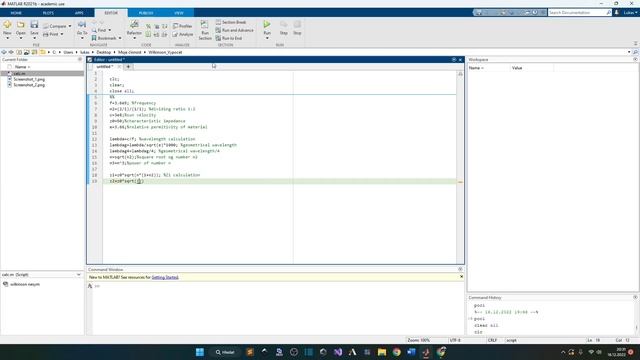Sort Workspace by the Name column header
The image size is (640, 360).
pyautogui.click(x=476, y=68)
